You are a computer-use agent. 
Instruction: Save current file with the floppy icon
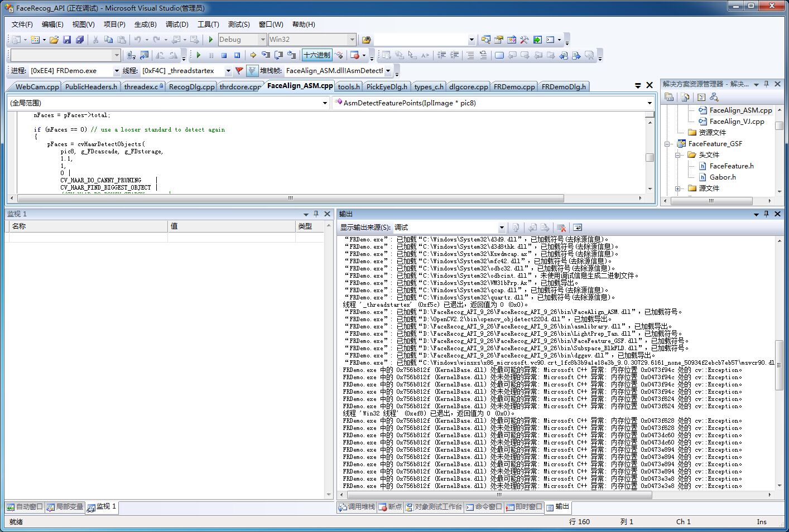coord(67,40)
